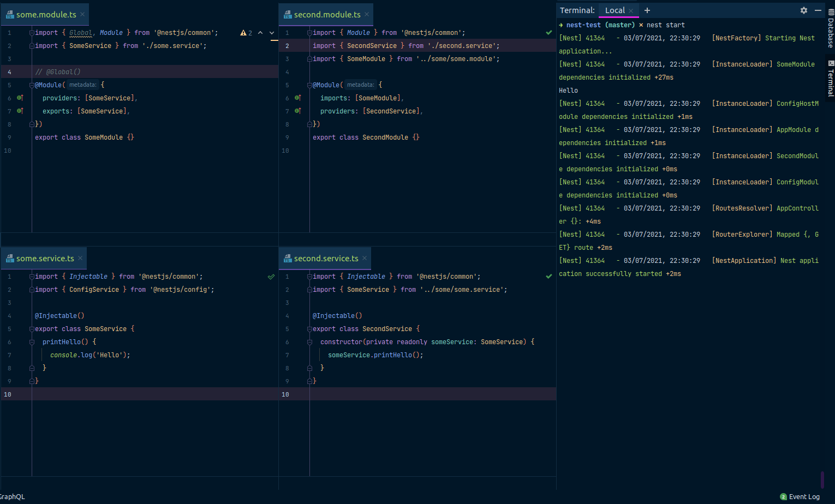Click the closing fold marker of SomeModule decorator
Viewport: 835px width, 504px height.
point(32,124)
